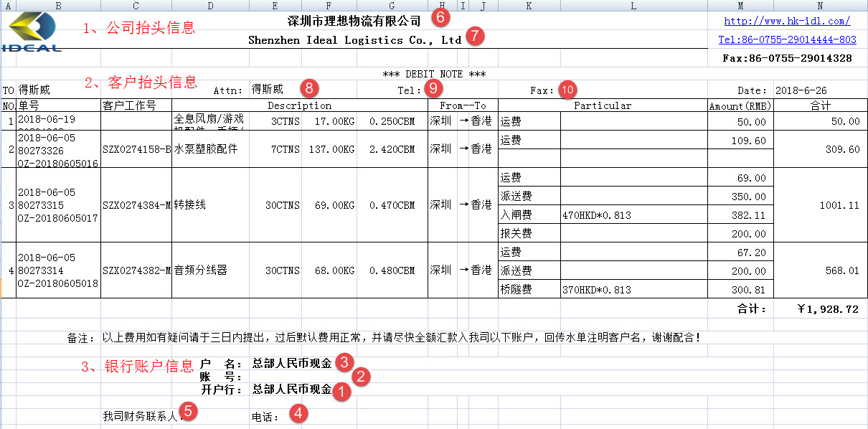Select column D header
Viewport: 868px width, 429px height.
tap(210, 6)
